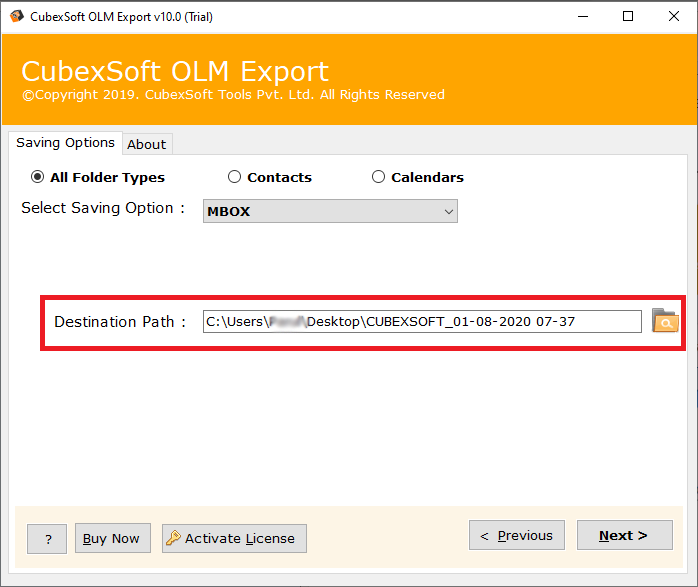Viewport: 698px width, 587px height.
Task: Click the Select Saving Option label
Action: click(103, 208)
